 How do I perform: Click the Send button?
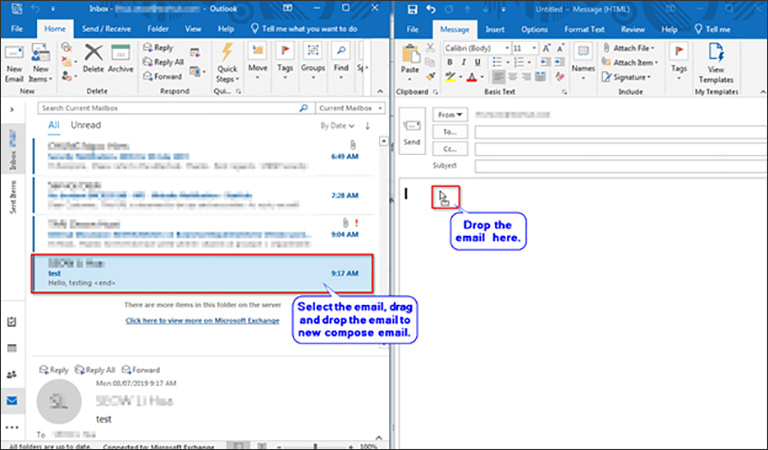pyautogui.click(x=412, y=131)
